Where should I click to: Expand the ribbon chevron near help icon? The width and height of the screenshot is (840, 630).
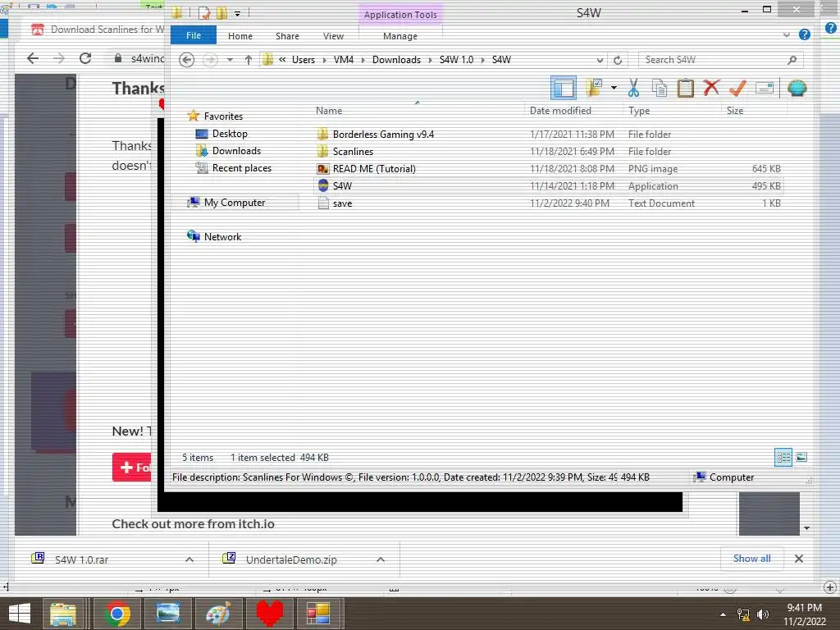787,34
